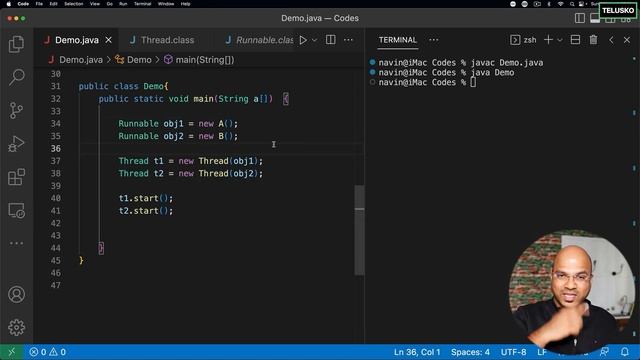
Task: Select the TERMINAL panel tab
Action: pos(398,40)
